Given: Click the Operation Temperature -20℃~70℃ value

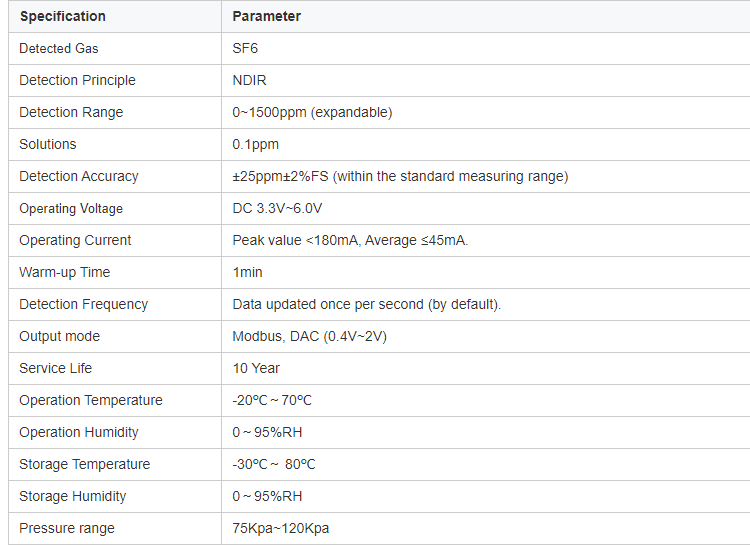Looking at the screenshot, I should [272, 400].
